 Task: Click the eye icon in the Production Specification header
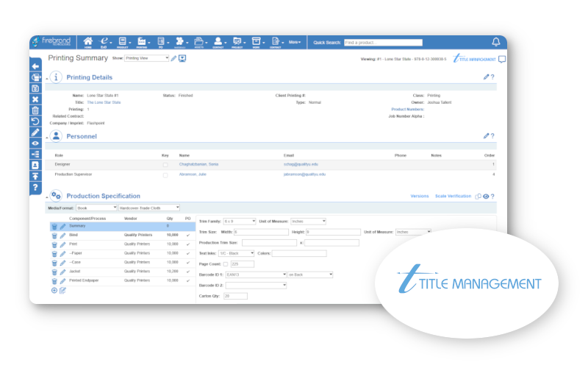click(x=486, y=197)
